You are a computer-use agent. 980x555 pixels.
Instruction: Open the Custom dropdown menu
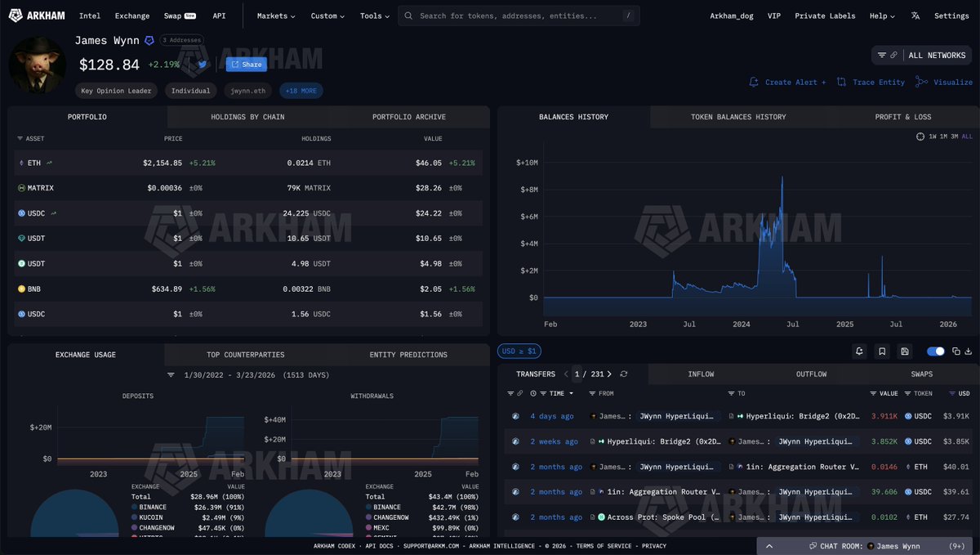pyautogui.click(x=327, y=16)
